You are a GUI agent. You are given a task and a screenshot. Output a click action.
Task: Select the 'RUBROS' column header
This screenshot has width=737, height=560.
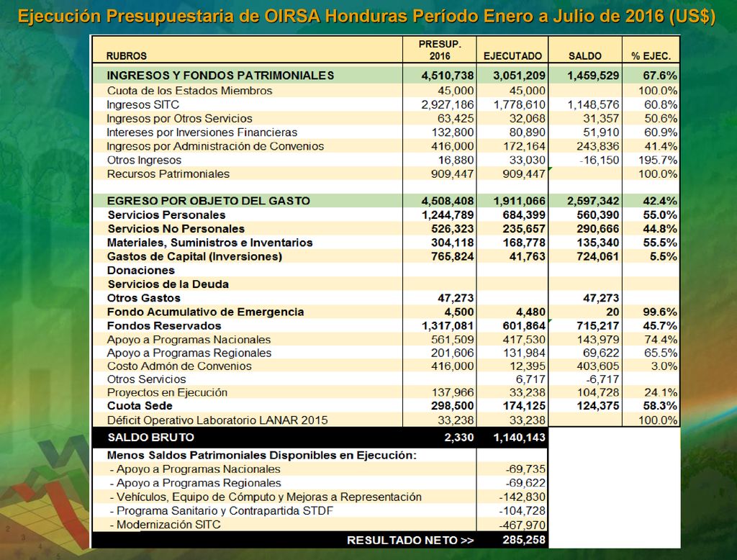click(127, 56)
